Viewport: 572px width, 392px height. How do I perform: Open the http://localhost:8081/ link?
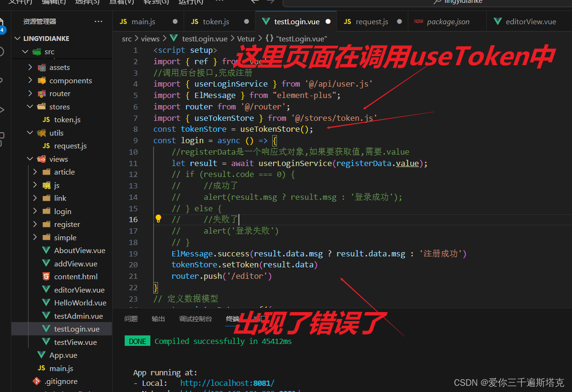[x=227, y=382]
